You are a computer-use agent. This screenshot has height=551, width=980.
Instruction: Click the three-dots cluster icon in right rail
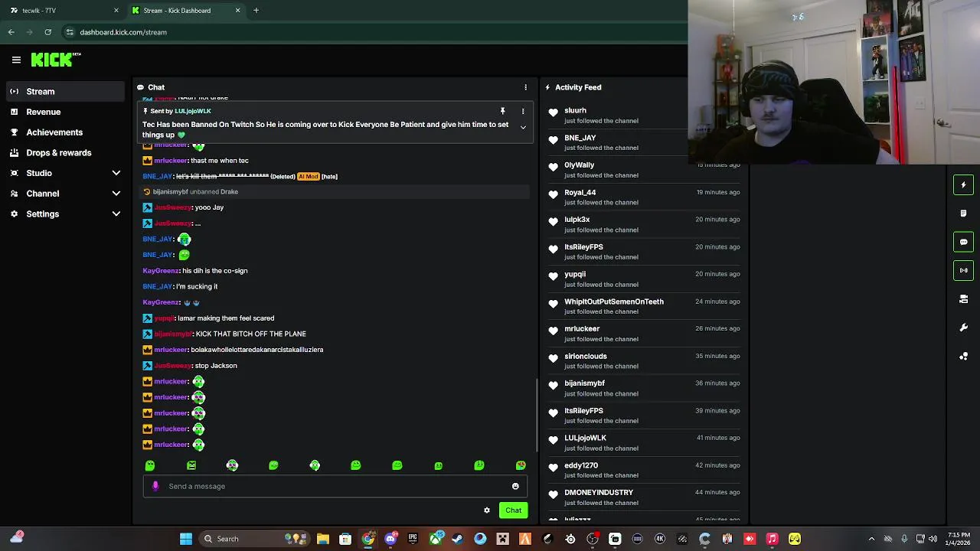963,357
